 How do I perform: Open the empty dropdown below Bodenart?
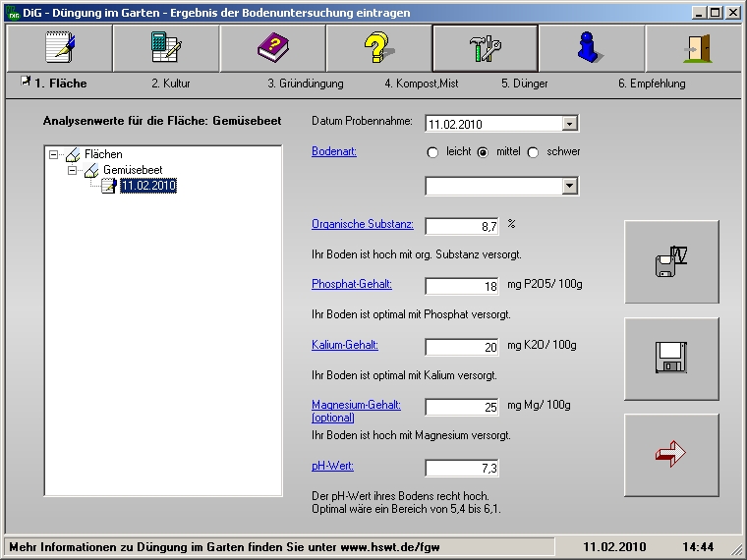pyautogui.click(x=569, y=186)
